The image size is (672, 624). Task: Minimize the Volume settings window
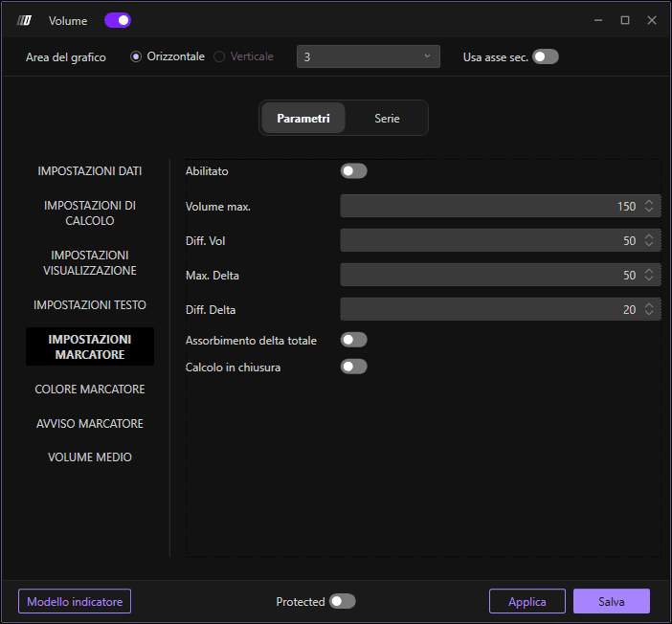point(598,20)
